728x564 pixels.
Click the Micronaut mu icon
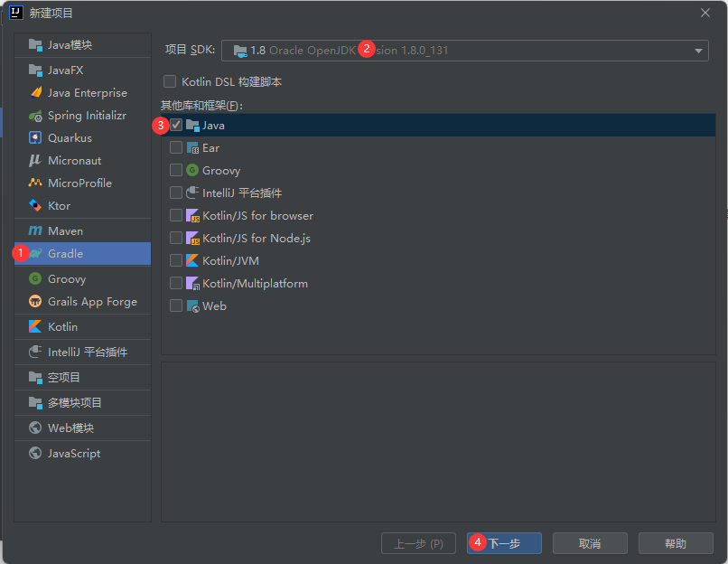pos(35,160)
